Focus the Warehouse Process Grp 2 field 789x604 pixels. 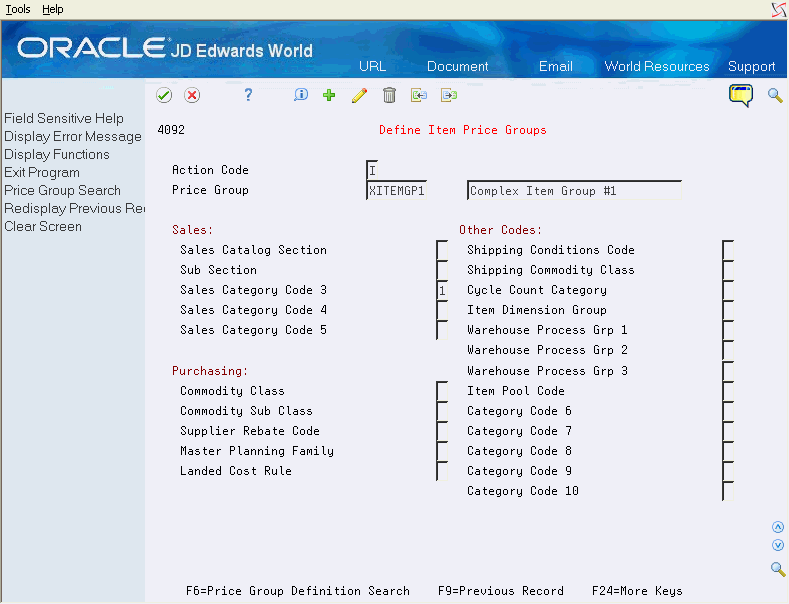click(x=728, y=350)
